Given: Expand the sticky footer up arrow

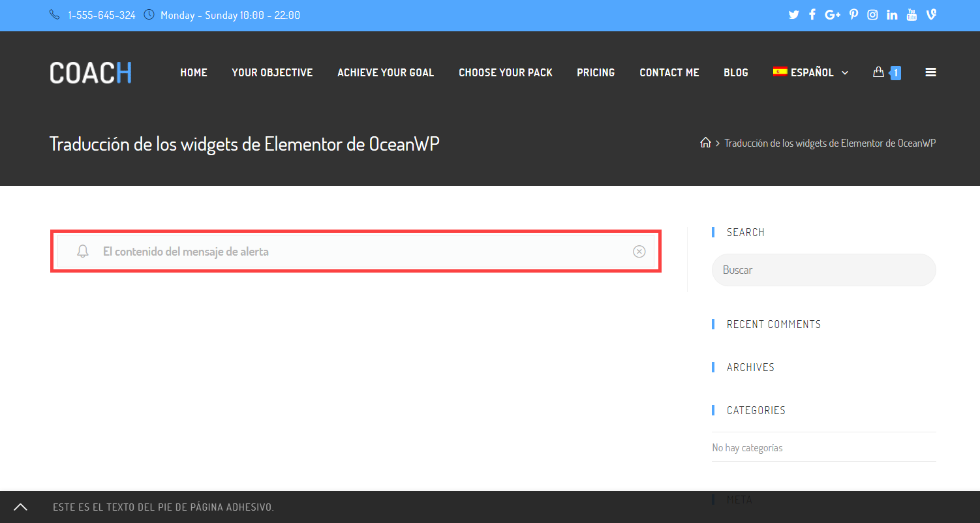Looking at the screenshot, I should pyautogui.click(x=20, y=507).
